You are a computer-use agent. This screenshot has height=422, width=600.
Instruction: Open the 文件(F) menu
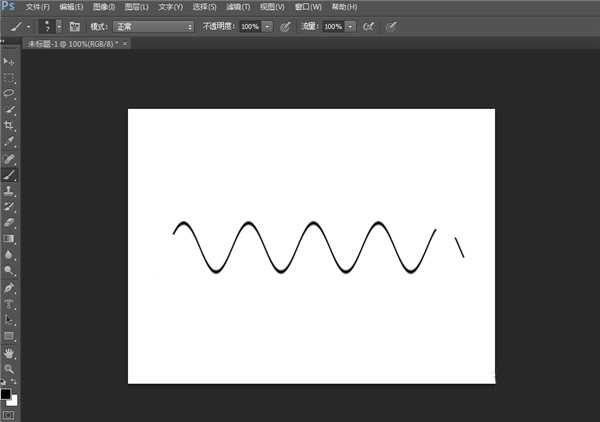[x=38, y=7]
